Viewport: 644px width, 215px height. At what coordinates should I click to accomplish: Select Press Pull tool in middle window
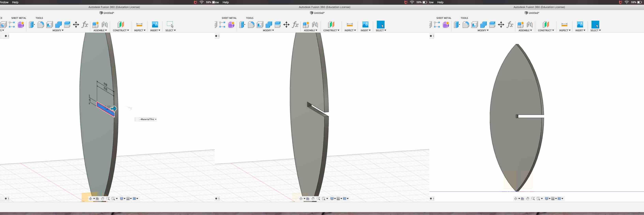point(242,25)
